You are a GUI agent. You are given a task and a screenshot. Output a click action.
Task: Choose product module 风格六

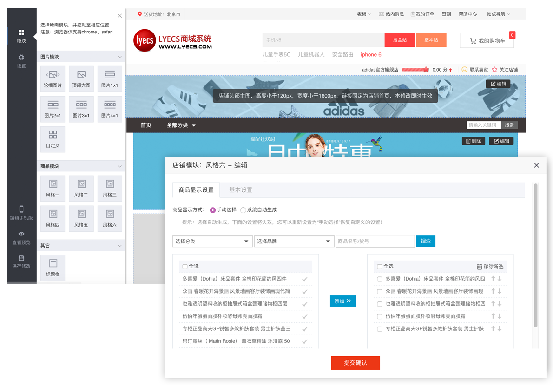click(110, 218)
